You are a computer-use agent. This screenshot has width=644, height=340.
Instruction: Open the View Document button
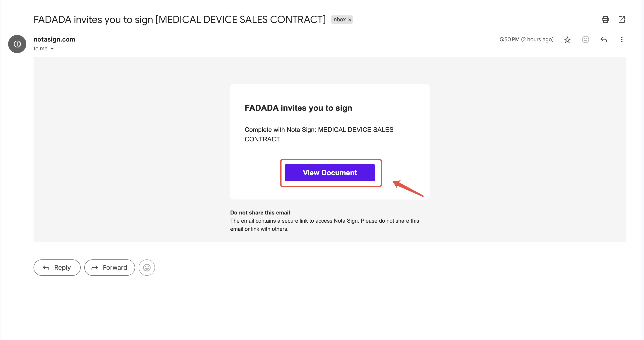point(329,172)
